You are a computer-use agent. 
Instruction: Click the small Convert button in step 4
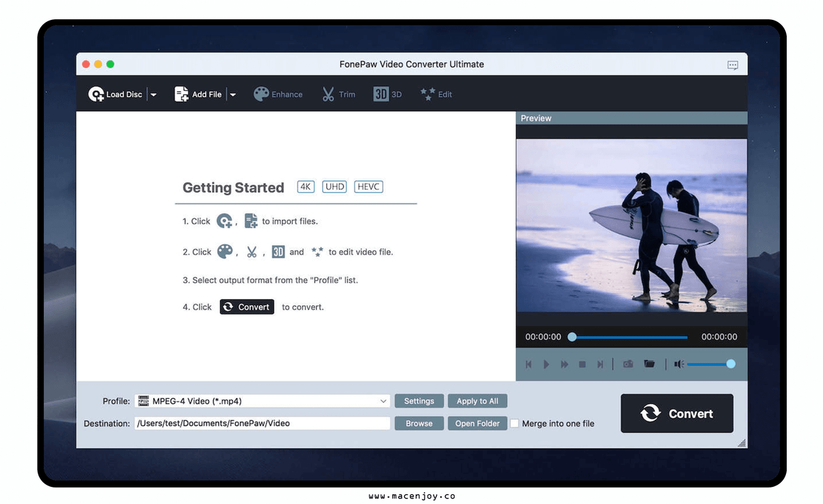click(247, 307)
